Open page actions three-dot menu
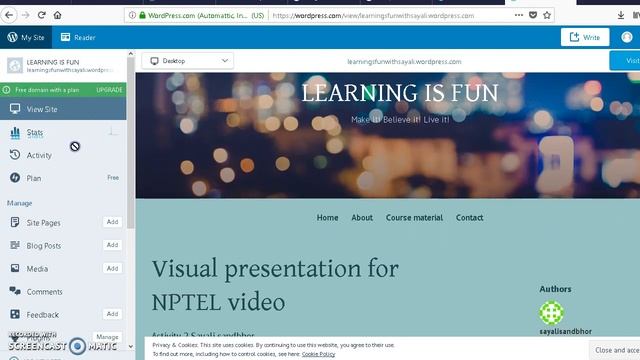The width and height of the screenshot is (640, 360). click(519, 15)
